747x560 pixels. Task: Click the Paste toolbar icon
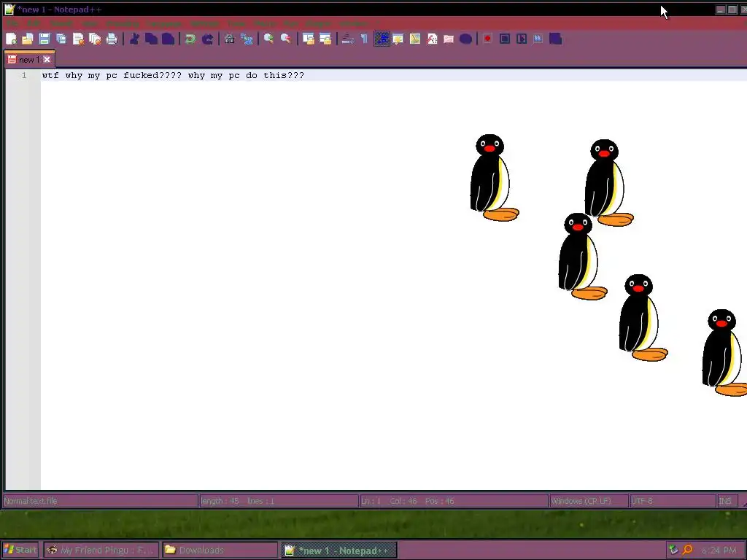pos(169,39)
